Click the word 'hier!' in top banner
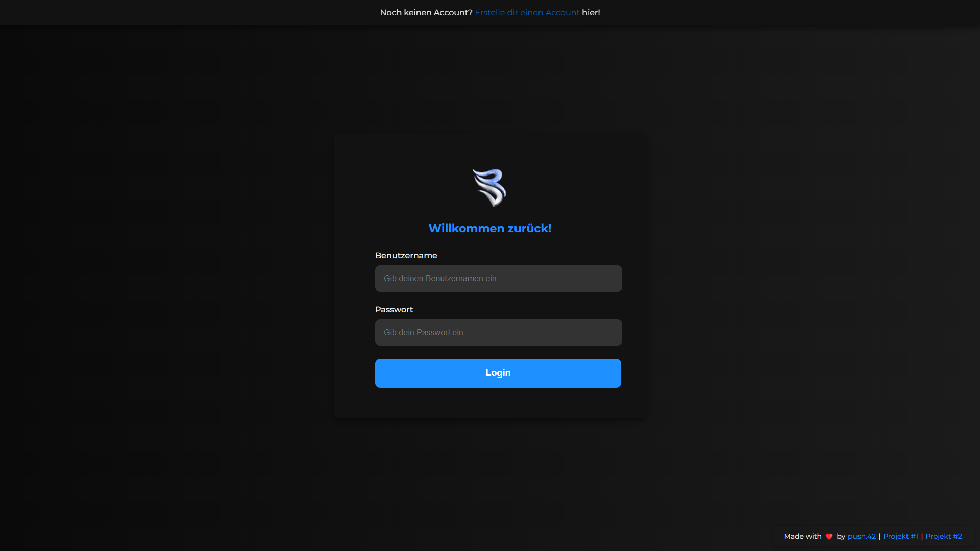 point(591,12)
